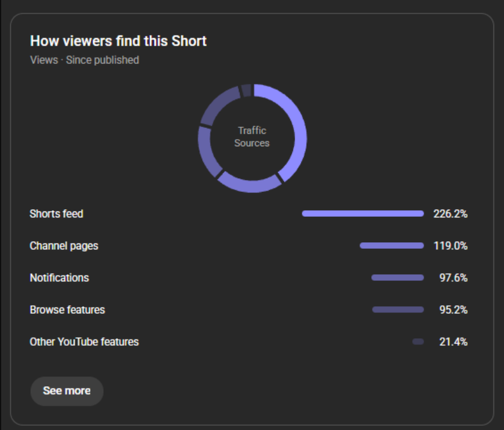Select the Channel pages row label

64,246
